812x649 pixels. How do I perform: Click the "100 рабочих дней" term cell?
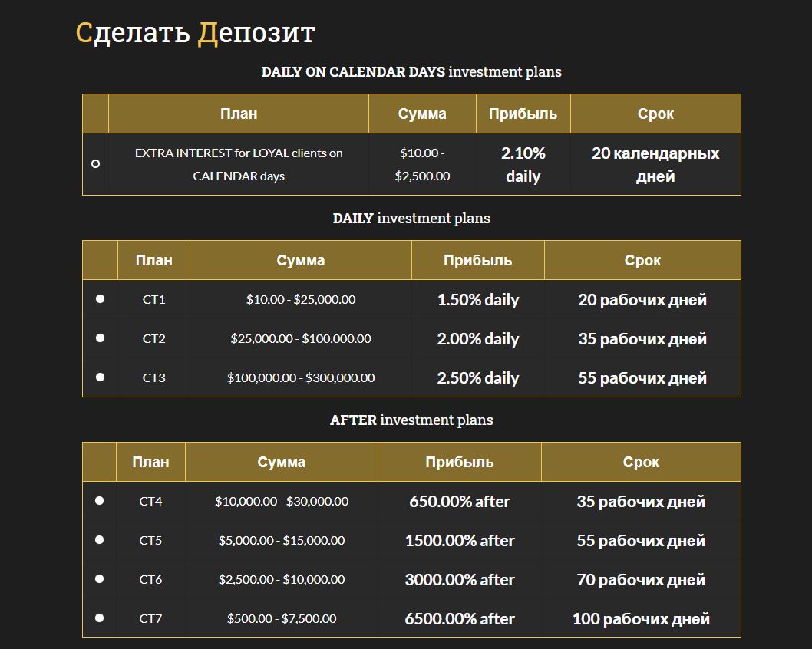pyautogui.click(x=641, y=618)
